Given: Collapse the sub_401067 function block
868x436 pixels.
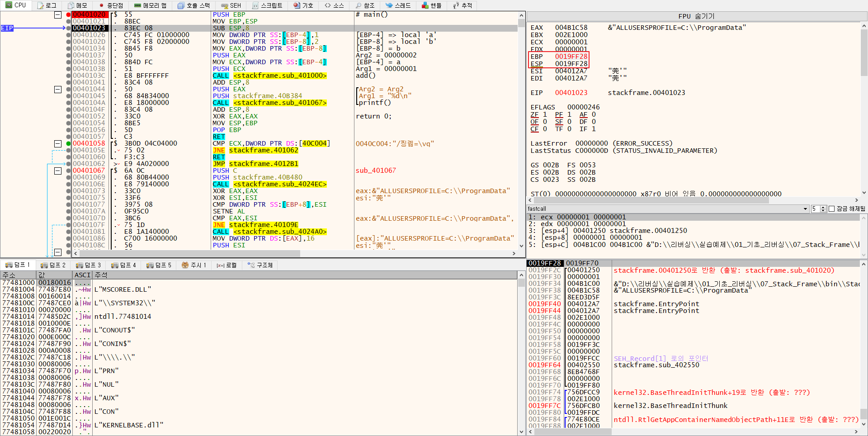Looking at the screenshot, I should point(58,171).
